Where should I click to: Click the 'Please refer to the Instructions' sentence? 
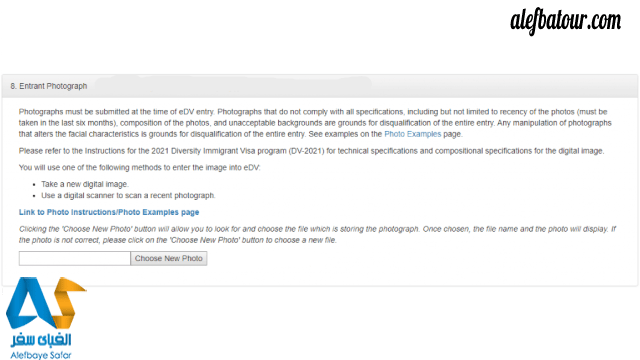tap(311, 151)
